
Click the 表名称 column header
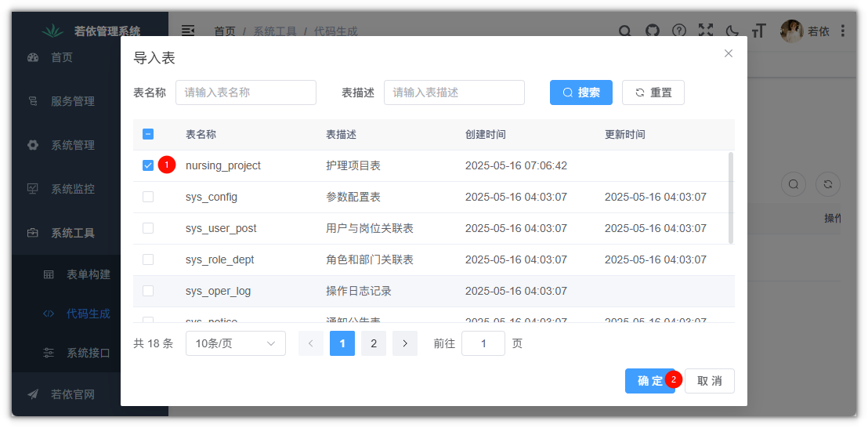(201, 135)
